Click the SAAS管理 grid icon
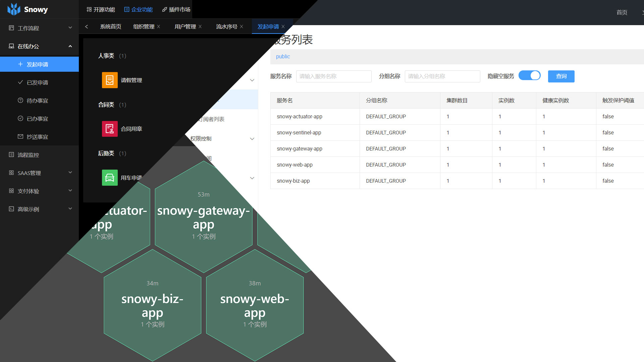The height and width of the screenshot is (362, 644). click(11, 173)
